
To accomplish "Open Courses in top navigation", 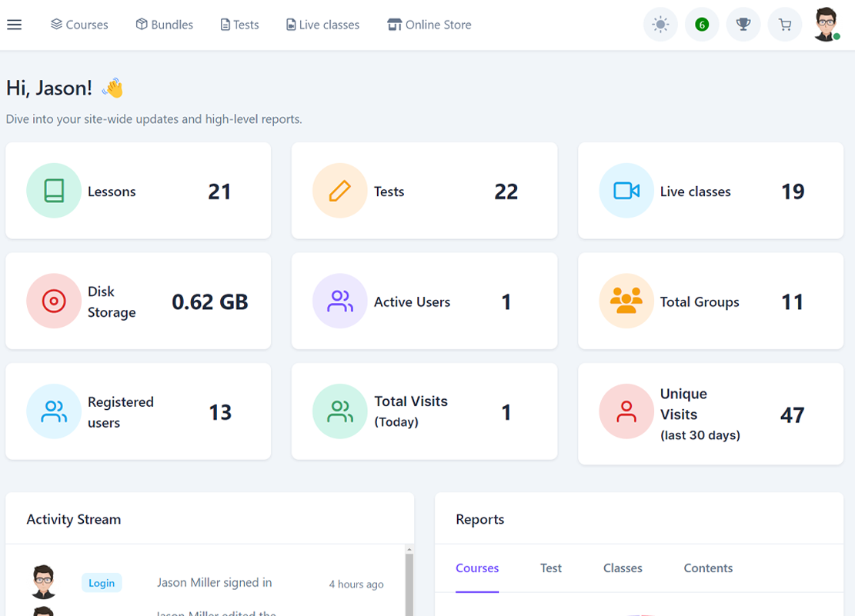I will [x=79, y=25].
